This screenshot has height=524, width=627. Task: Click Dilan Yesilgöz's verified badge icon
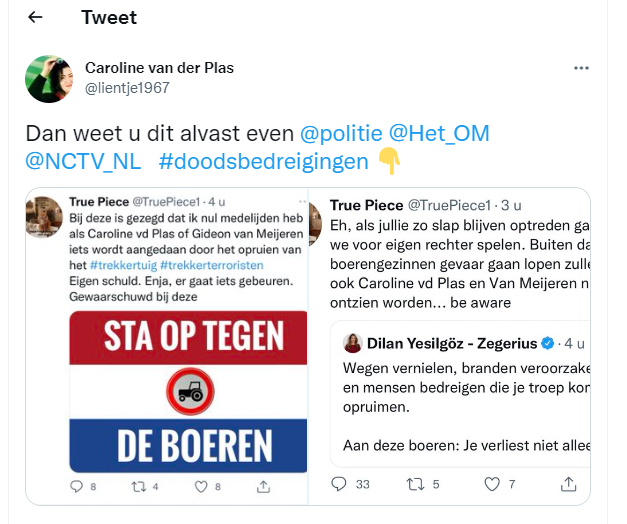click(x=547, y=343)
